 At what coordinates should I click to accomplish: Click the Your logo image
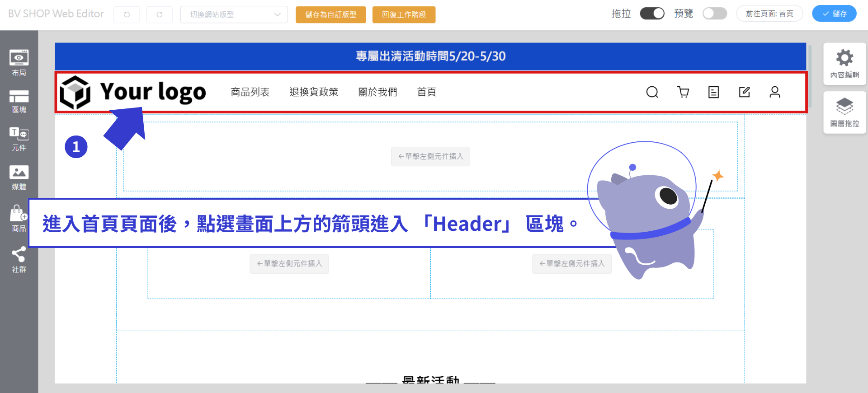point(133,92)
